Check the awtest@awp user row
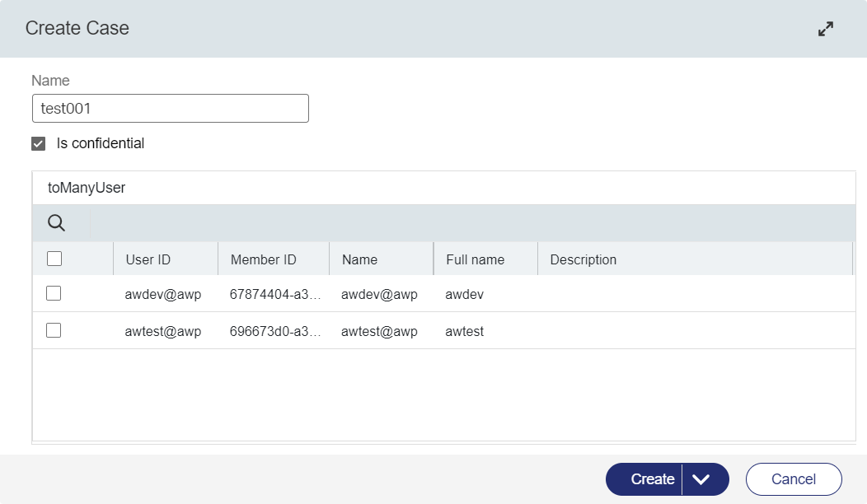 (x=54, y=330)
